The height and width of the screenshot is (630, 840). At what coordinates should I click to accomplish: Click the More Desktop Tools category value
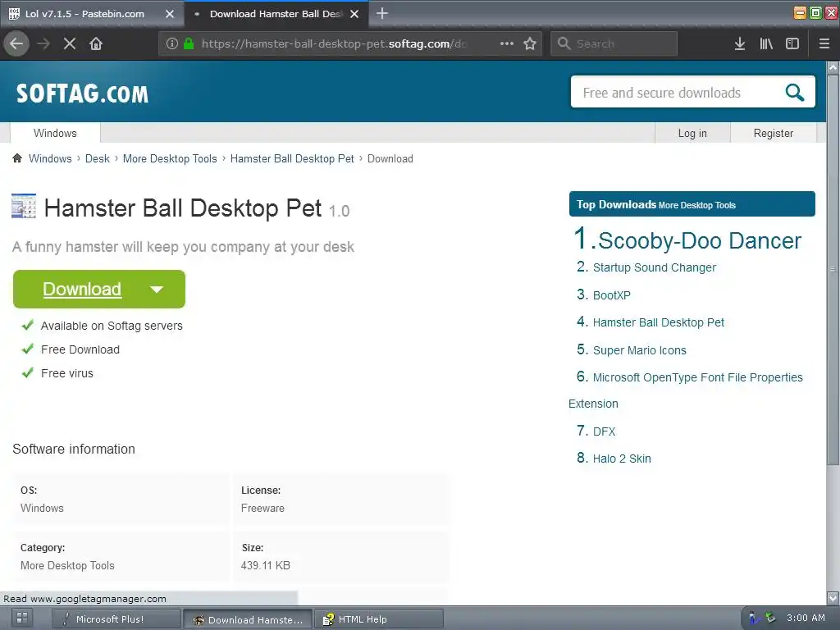(67, 565)
